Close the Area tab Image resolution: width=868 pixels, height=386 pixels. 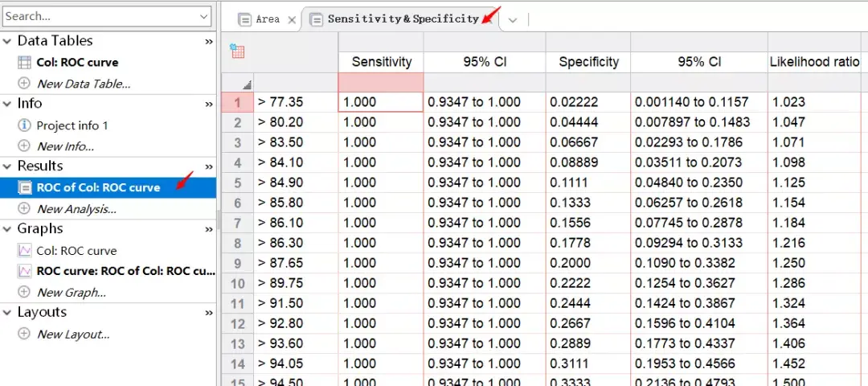pos(291,19)
